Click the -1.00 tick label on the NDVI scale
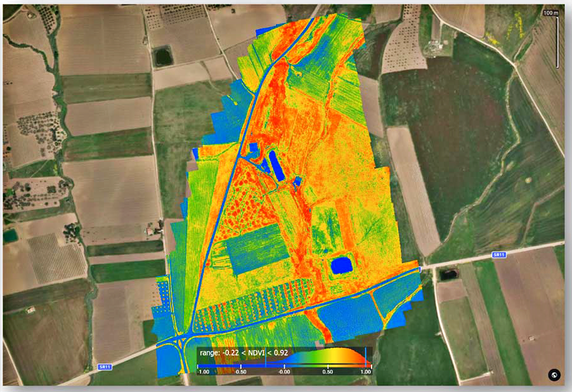The width and height of the screenshot is (572, 392). click(x=203, y=372)
